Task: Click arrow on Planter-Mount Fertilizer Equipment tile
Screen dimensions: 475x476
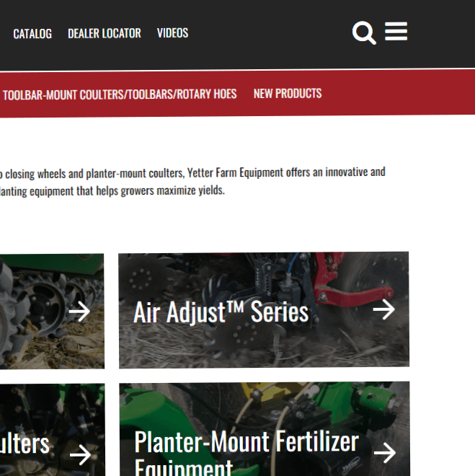Action: 385,453
